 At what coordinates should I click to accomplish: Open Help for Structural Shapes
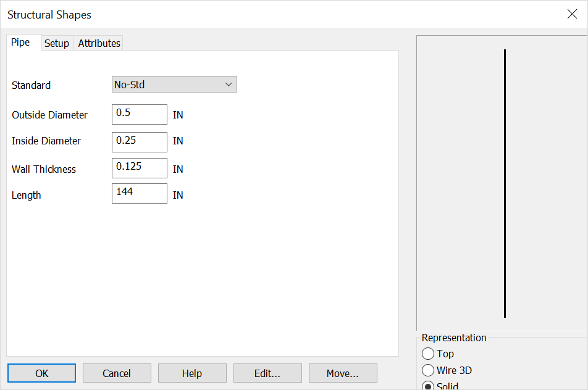click(192, 373)
